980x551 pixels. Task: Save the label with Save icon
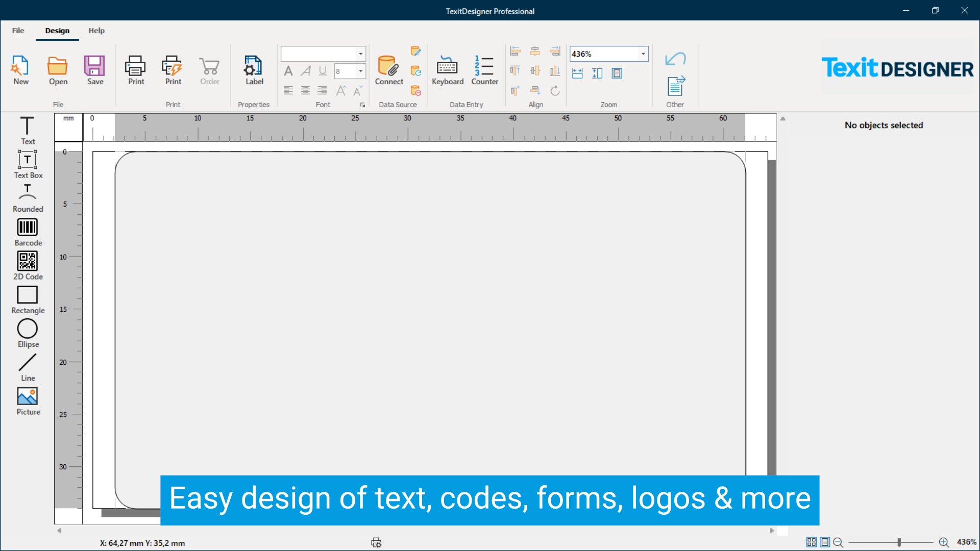point(95,70)
